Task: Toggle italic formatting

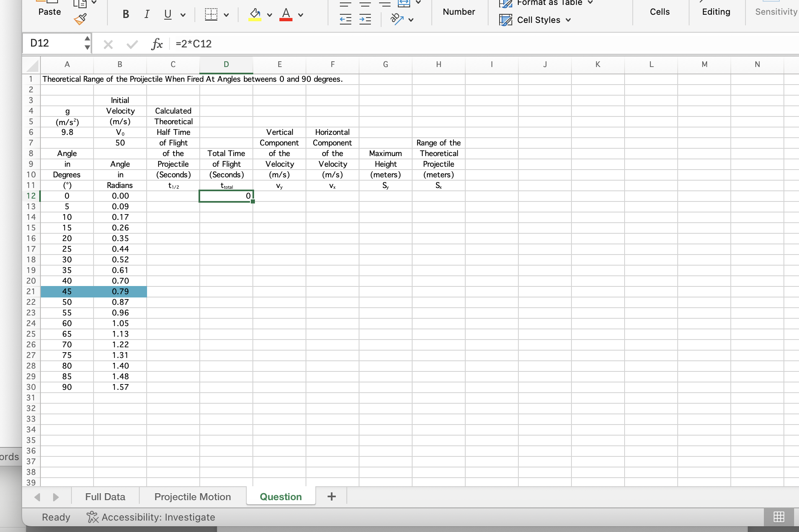Action: (x=147, y=15)
